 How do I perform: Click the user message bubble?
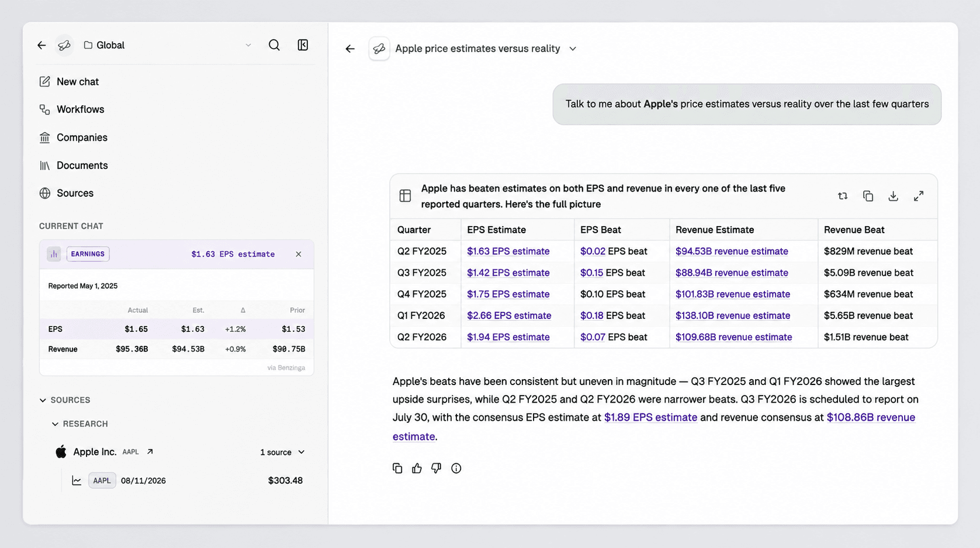click(x=747, y=104)
